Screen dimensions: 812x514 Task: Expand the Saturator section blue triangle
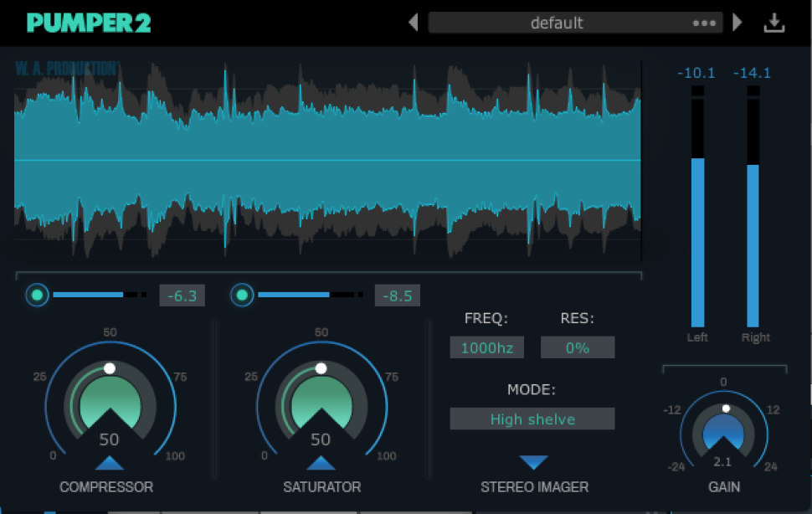coord(321,463)
